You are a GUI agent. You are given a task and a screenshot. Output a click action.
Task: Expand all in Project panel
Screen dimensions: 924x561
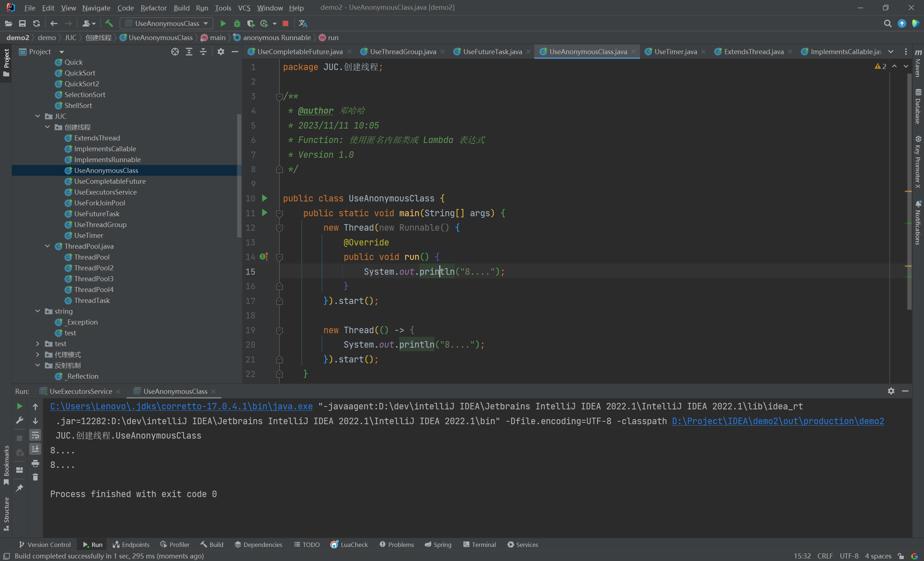pyautogui.click(x=189, y=52)
